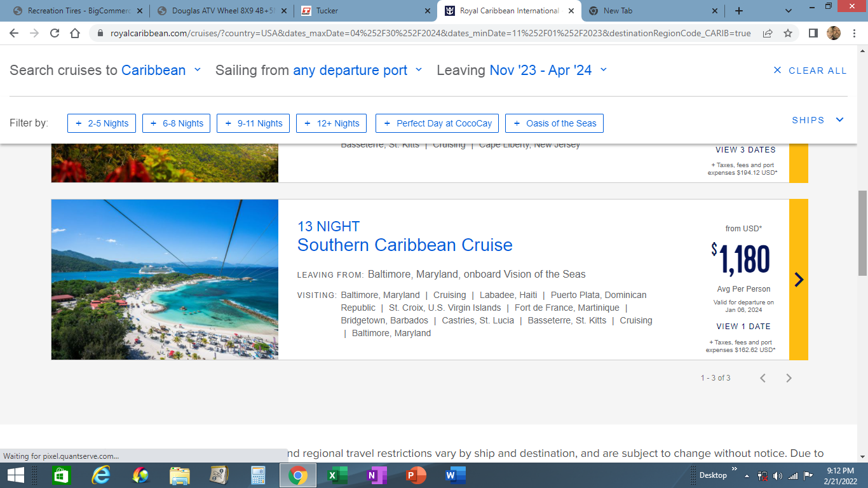
Task: Open the Chrome profile avatar
Action: pos(834,33)
